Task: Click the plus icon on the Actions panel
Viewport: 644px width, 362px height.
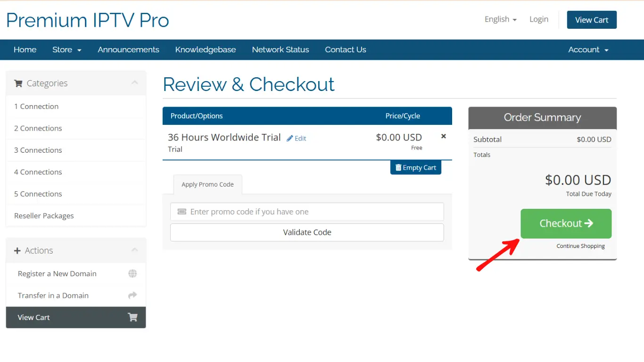Action: click(17, 250)
